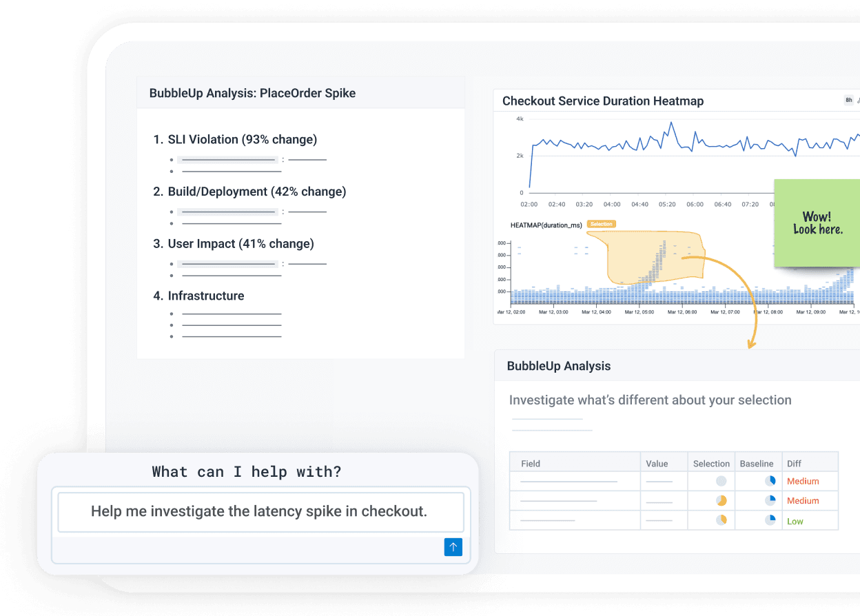This screenshot has width=860, height=616.
Task: Click the orange Selection pie in the Low row
Action: tap(721, 520)
